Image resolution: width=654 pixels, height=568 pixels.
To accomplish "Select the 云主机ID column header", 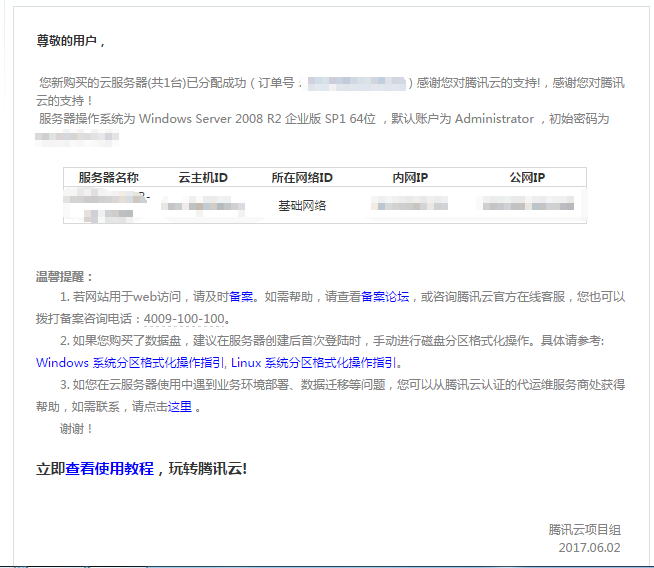I will [x=203, y=177].
